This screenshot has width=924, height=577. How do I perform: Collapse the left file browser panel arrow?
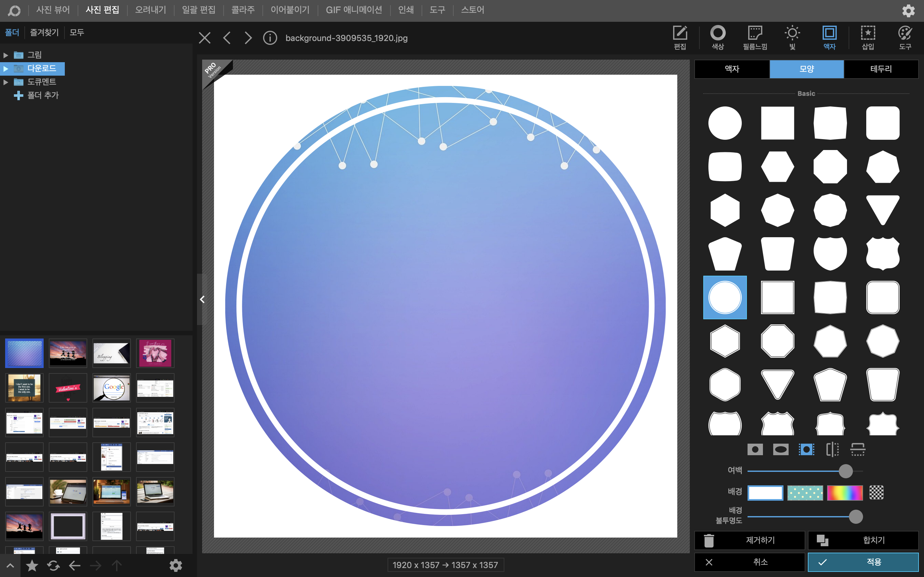pos(202,300)
